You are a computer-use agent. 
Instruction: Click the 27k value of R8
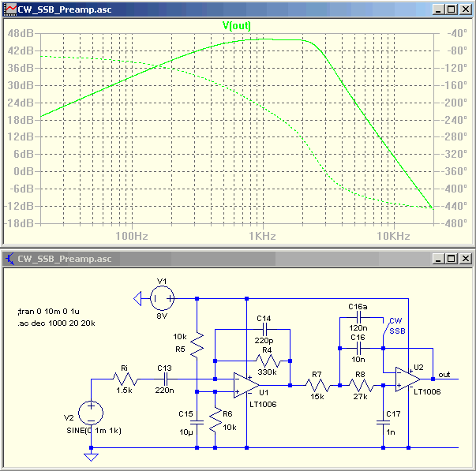[x=360, y=397]
